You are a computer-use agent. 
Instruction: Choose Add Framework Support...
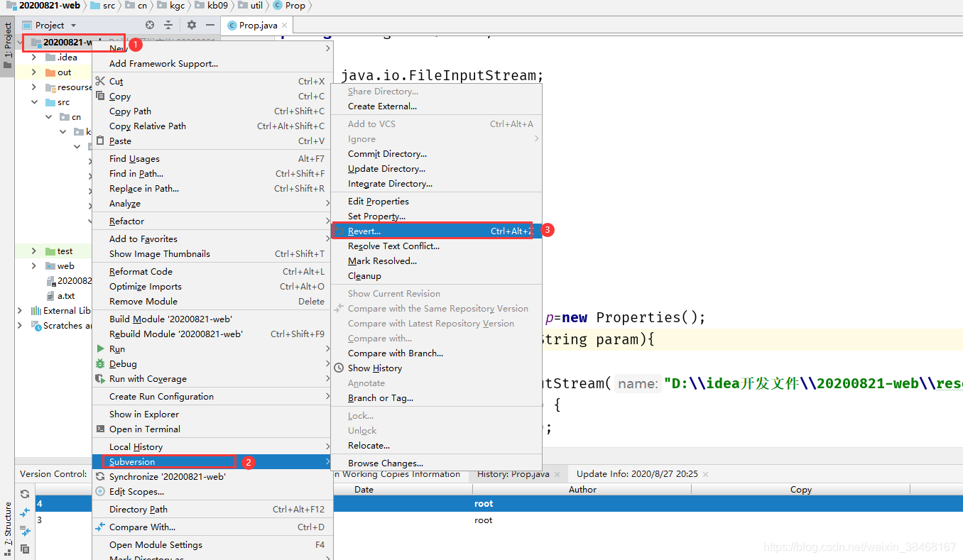point(212,63)
